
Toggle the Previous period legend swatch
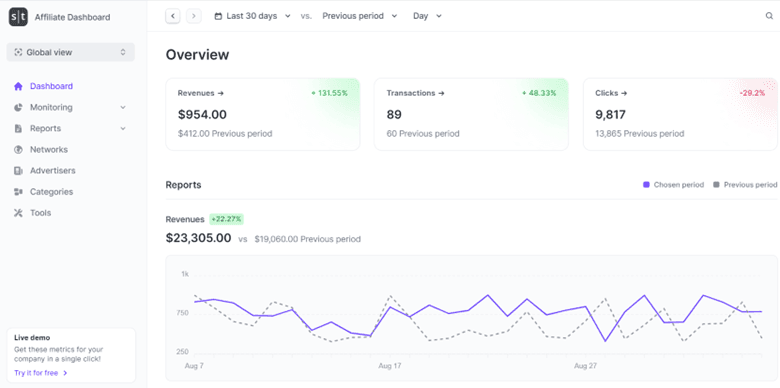(716, 185)
